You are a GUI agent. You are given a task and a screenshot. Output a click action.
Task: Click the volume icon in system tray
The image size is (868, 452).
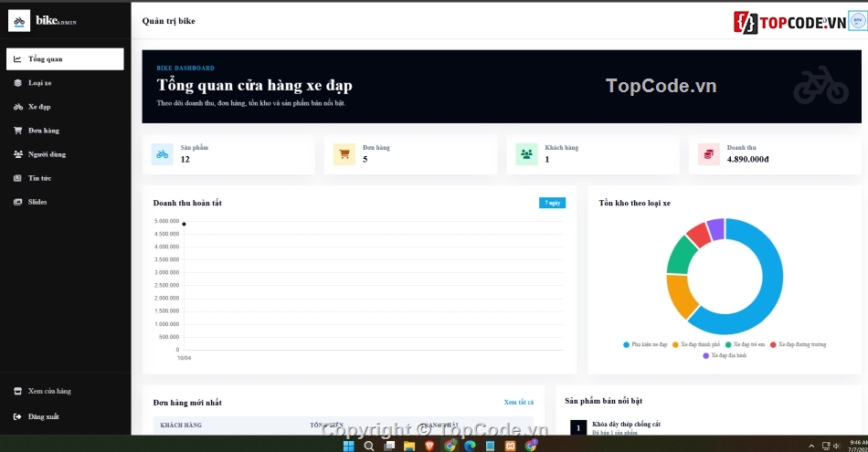pos(837,446)
